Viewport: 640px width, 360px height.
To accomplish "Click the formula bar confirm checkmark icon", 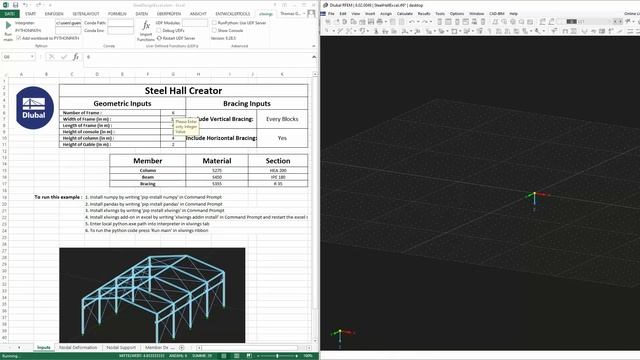I will (x=63, y=57).
